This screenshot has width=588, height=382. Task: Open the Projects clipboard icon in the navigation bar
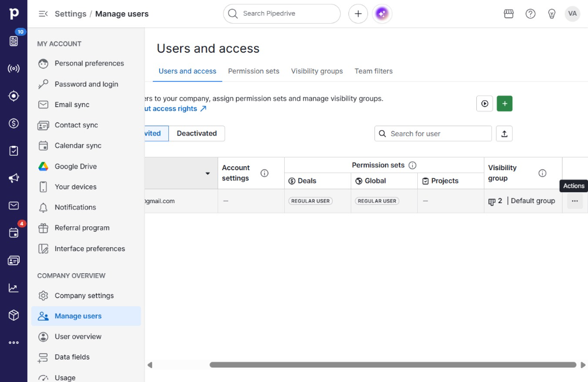tap(13, 150)
